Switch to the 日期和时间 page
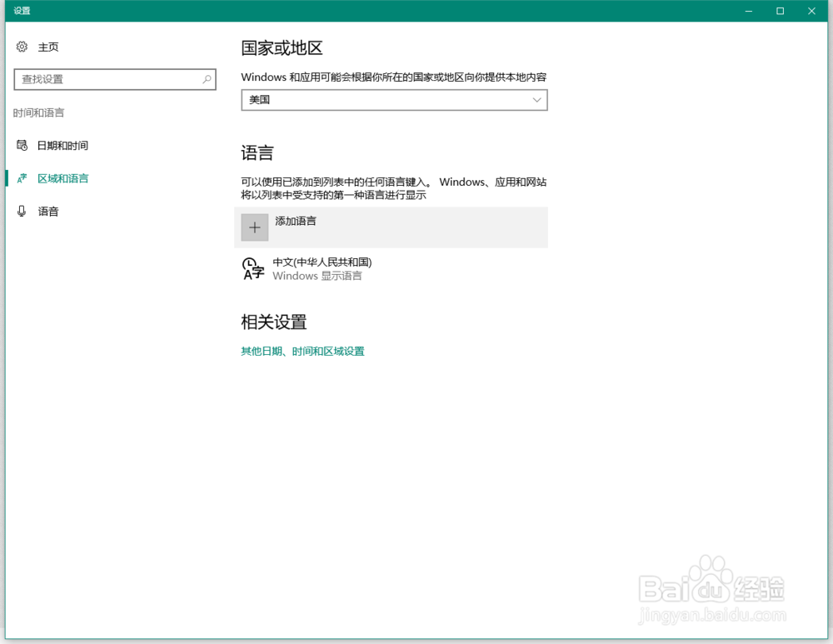Screen dimensions: 833x644 coord(55,145)
